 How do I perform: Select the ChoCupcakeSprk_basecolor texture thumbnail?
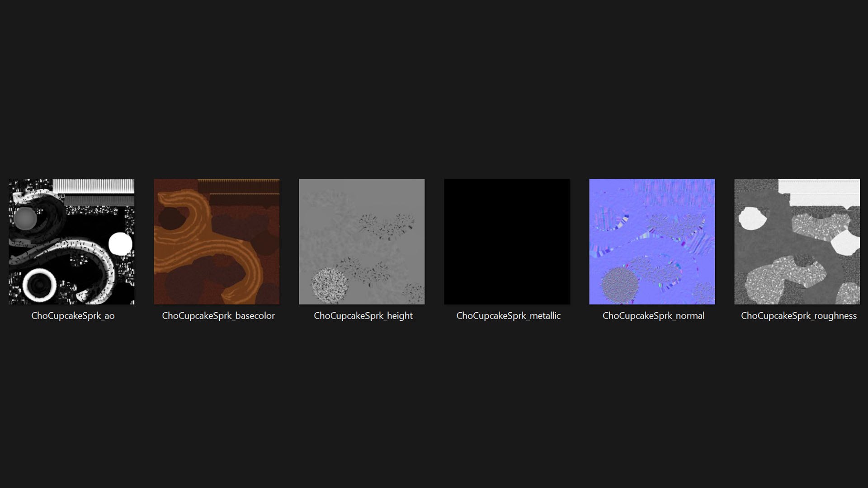(217, 242)
